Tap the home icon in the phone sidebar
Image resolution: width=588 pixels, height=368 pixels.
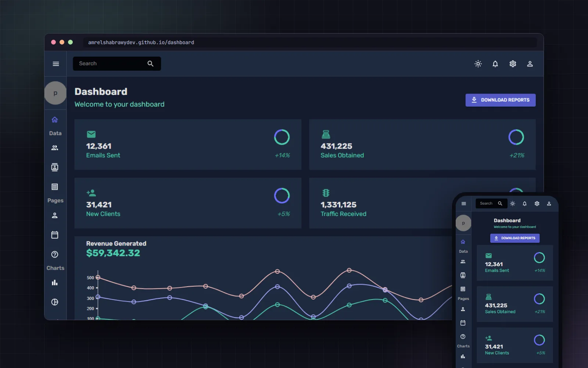[x=463, y=242]
